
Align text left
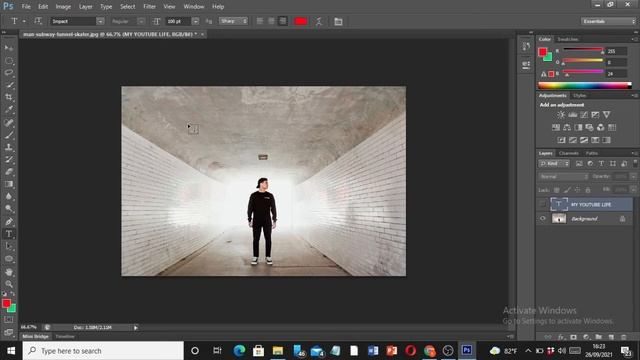pyautogui.click(x=260, y=21)
